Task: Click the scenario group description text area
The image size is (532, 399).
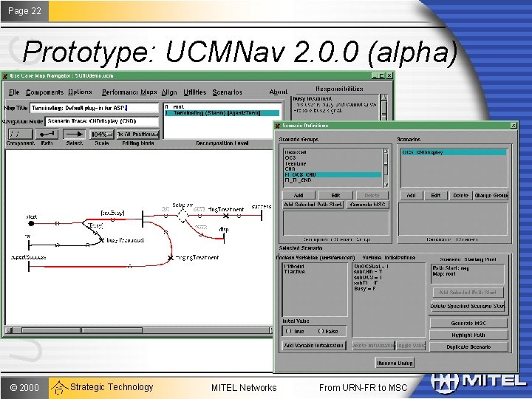Action: click(x=336, y=223)
